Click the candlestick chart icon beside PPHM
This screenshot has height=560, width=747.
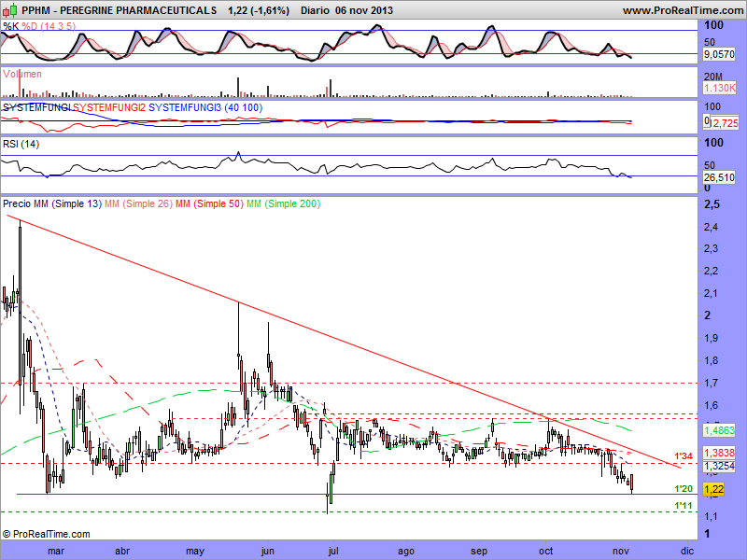click(10, 9)
